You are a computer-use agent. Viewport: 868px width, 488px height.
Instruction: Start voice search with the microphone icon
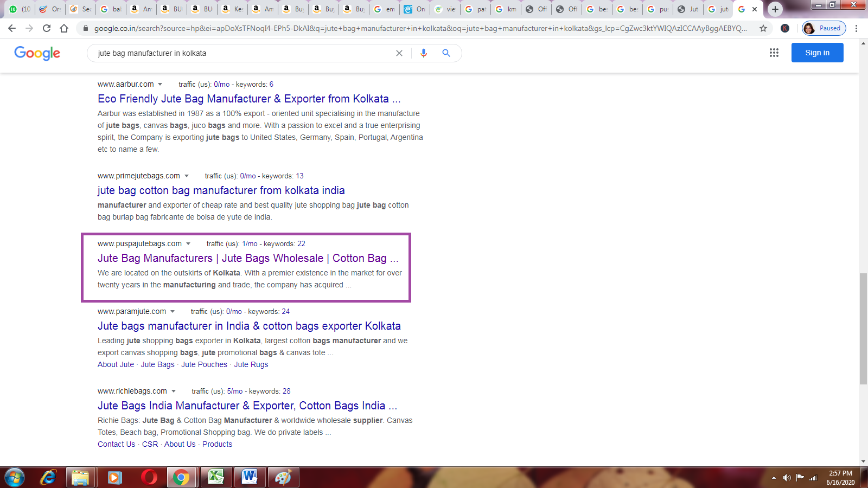(424, 53)
